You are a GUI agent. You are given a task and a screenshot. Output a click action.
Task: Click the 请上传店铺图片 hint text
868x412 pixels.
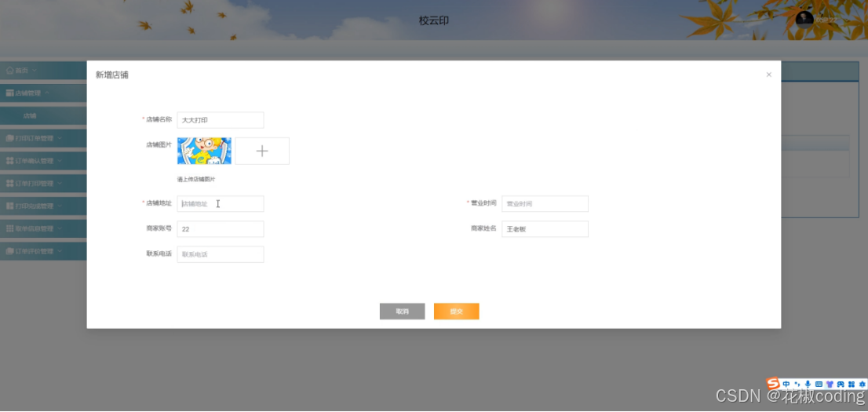[196, 180]
